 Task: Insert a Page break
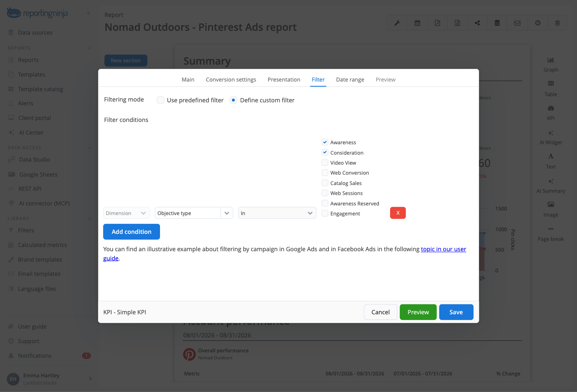(x=551, y=234)
